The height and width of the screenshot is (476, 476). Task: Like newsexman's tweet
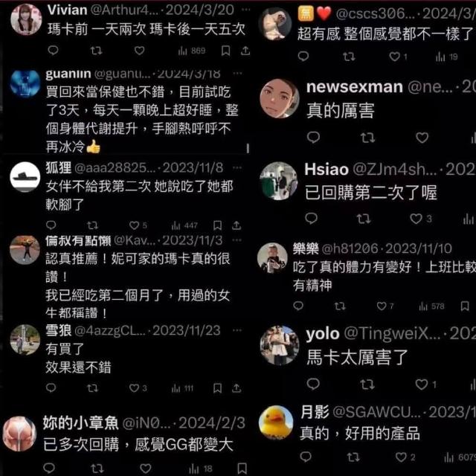(422, 138)
